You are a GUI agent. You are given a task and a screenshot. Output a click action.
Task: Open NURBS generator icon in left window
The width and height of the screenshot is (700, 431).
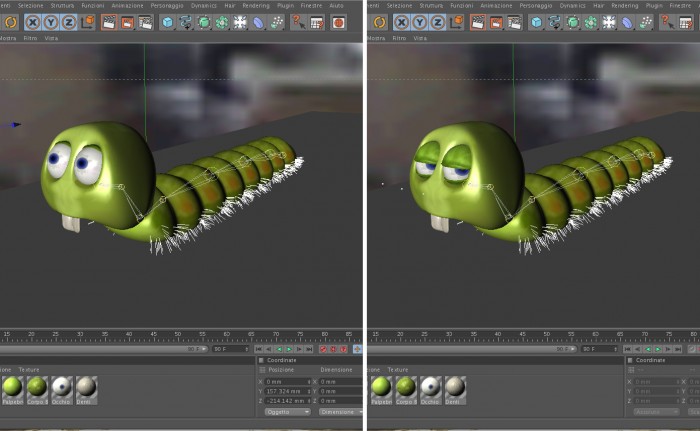[204, 22]
